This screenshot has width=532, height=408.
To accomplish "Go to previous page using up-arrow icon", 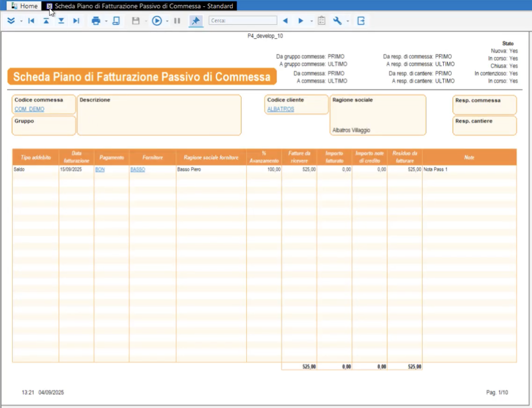I will coord(46,21).
